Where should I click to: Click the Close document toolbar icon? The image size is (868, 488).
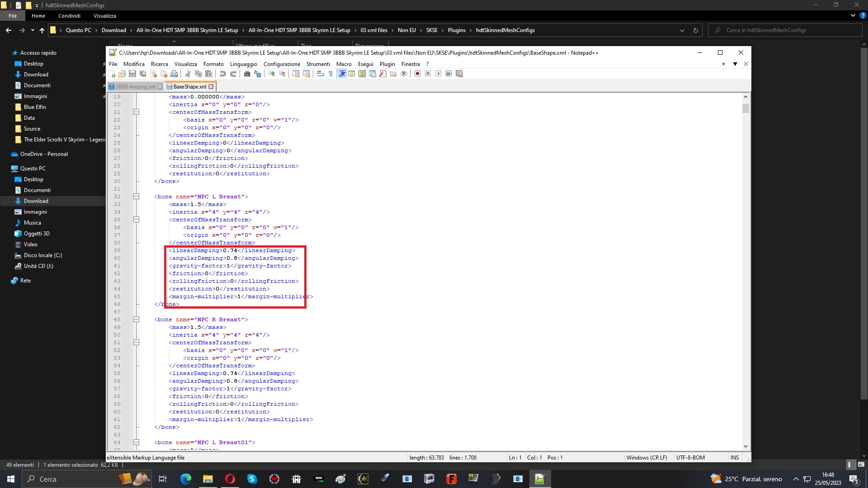coord(153,74)
